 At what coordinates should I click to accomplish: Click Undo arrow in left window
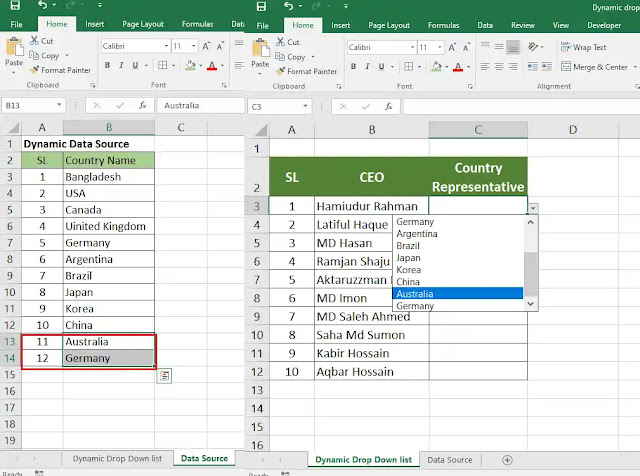(42, 5)
